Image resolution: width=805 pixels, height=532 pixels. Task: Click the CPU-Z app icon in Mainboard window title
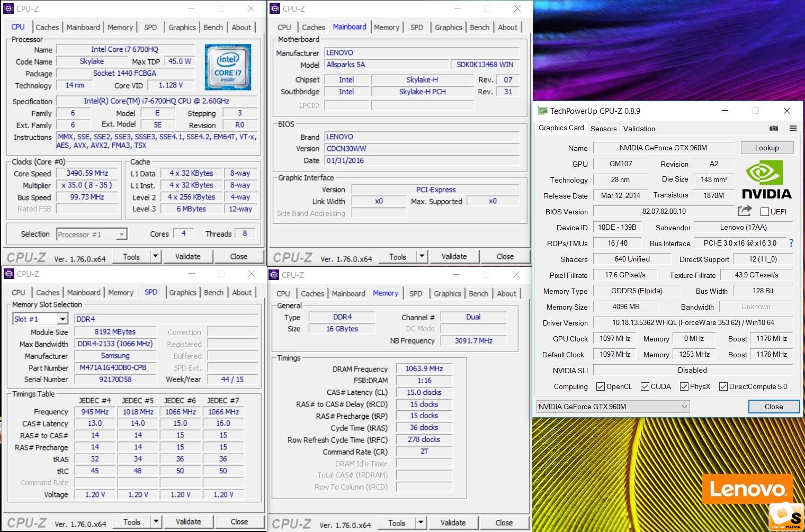(274, 8)
